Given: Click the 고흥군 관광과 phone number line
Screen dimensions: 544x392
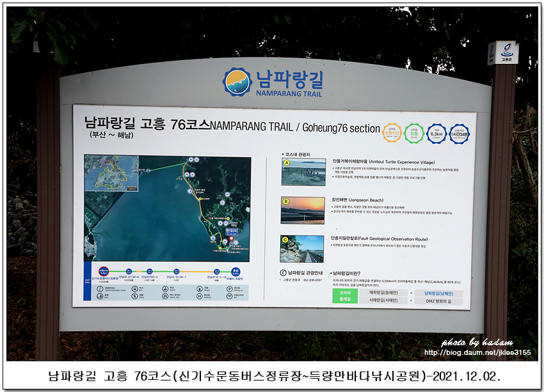Looking at the screenshot, I should (302, 280).
